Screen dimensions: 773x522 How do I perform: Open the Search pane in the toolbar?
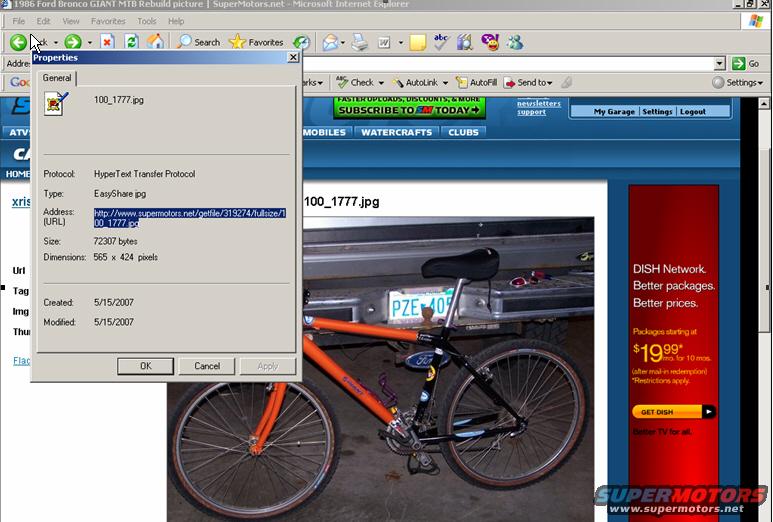click(x=198, y=42)
